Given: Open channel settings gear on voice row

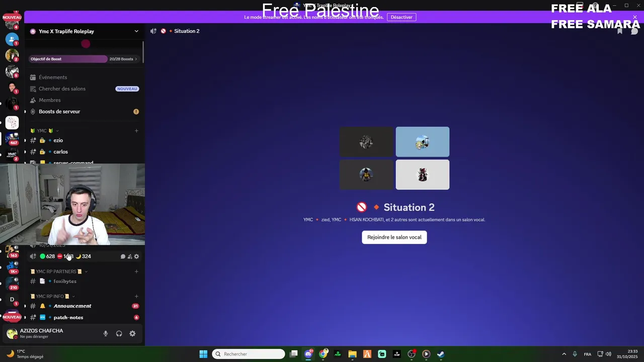Looking at the screenshot, I should click(x=136, y=256).
